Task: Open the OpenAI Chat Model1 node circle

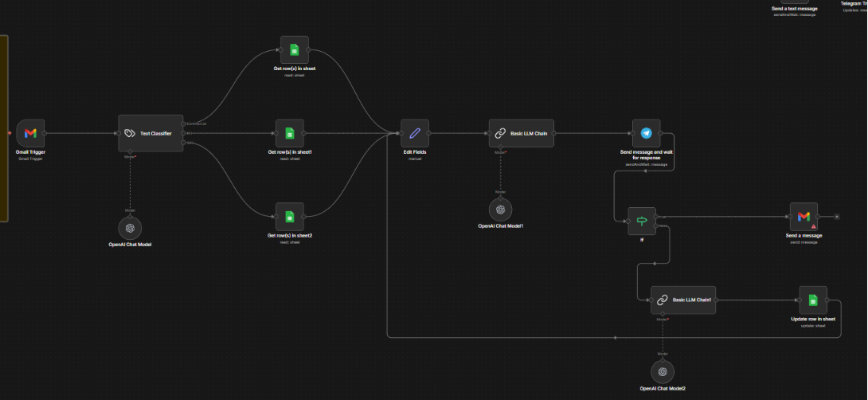Action: [x=500, y=210]
